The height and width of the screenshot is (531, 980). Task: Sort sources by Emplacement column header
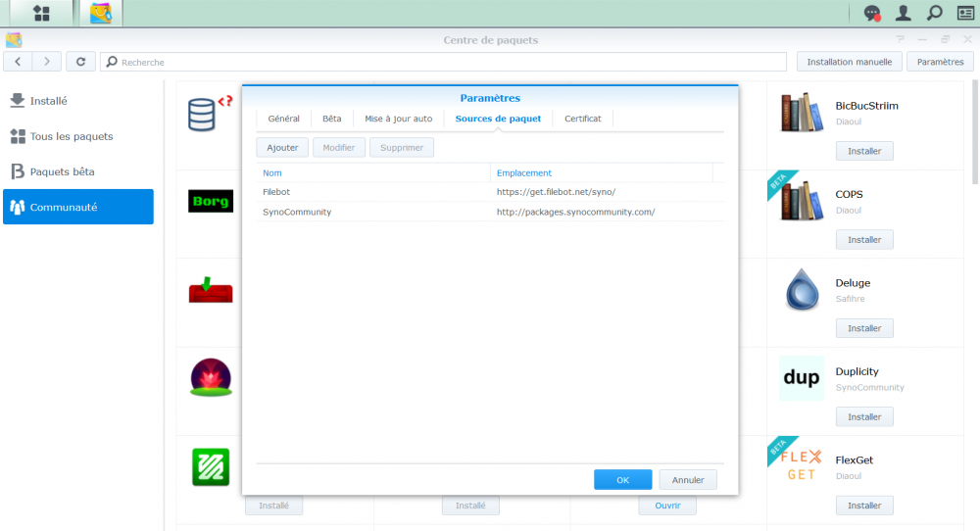tap(602, 173)
